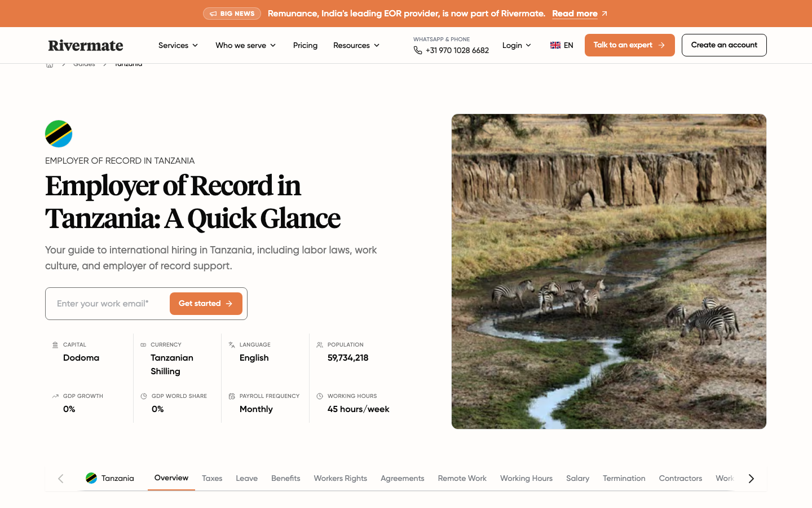Click the megaphone Big News badge
Screen dimensions: 812x508
pos(232,14)
